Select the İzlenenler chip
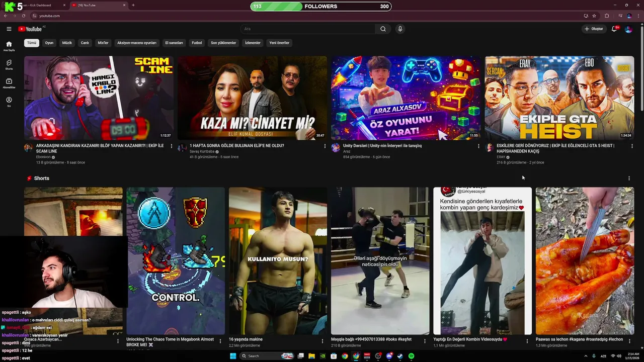The image size is (644, 362). (253, 43)
